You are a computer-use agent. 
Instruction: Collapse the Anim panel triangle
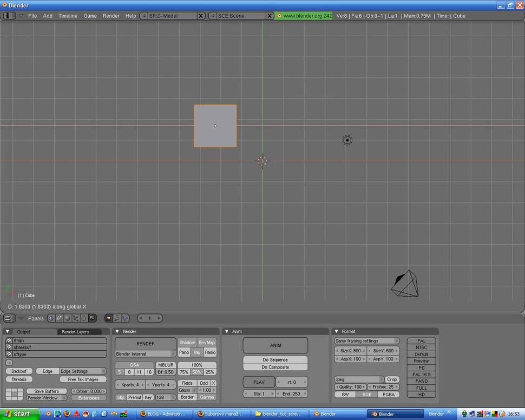click(227, 331)
